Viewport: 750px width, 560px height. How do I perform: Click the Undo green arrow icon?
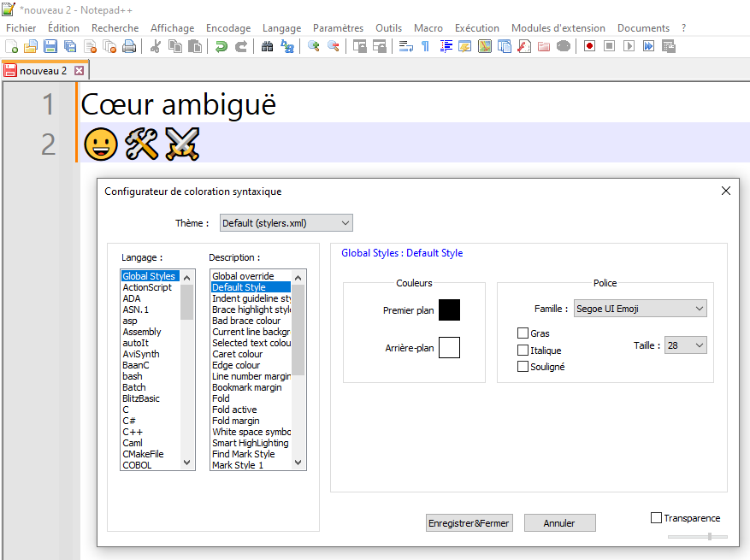(x=221, y=46)
